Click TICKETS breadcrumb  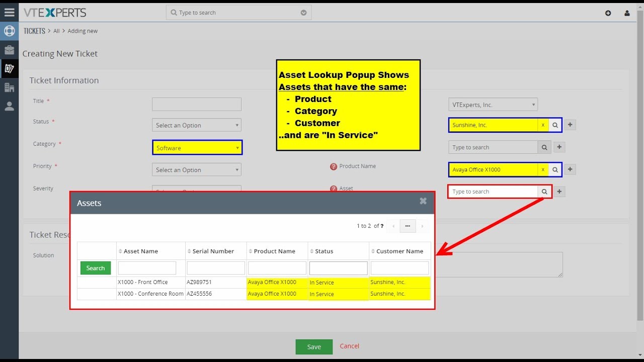tap(34, 31)
